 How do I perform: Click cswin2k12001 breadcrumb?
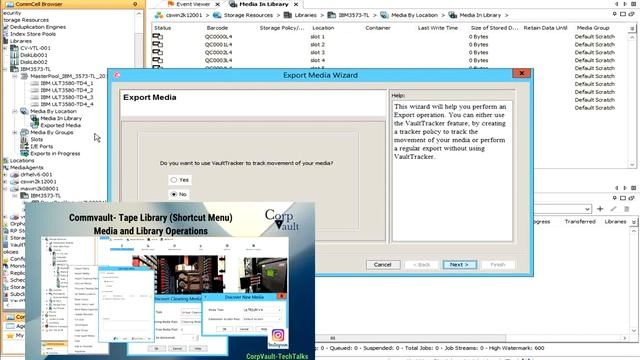click(184, 15)
